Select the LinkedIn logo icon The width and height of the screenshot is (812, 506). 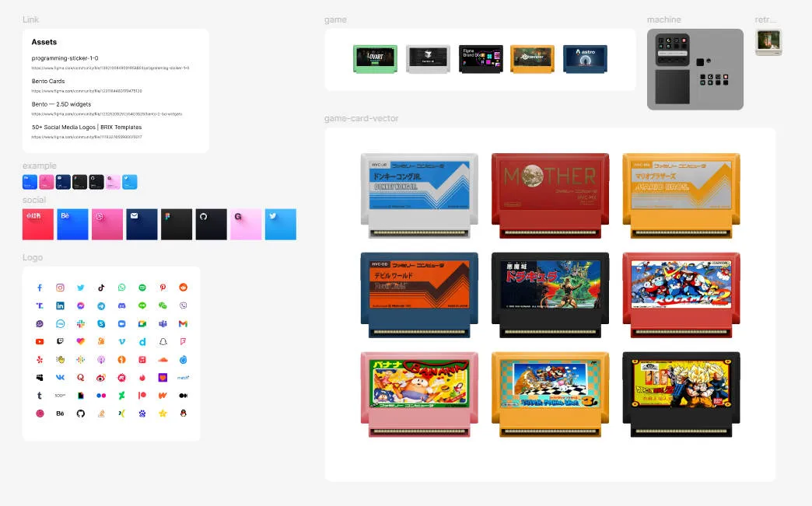coord(60,305)
